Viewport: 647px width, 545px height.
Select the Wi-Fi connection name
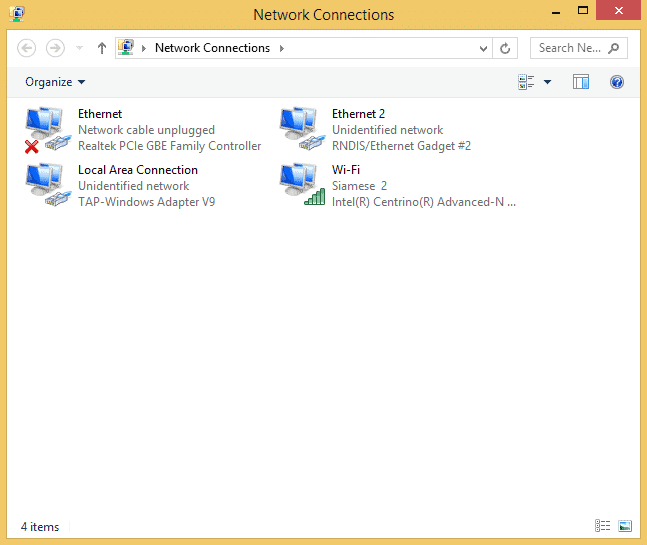(346, 170)
